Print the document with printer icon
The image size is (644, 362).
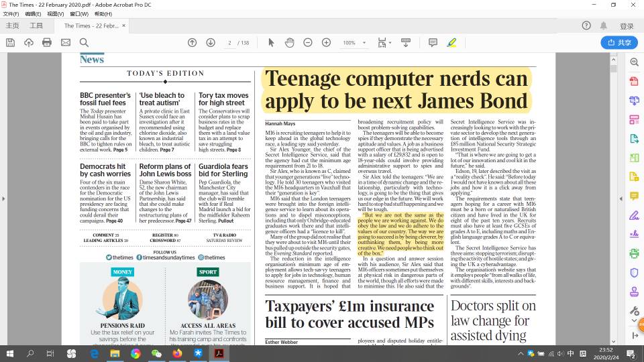point(47,42)
